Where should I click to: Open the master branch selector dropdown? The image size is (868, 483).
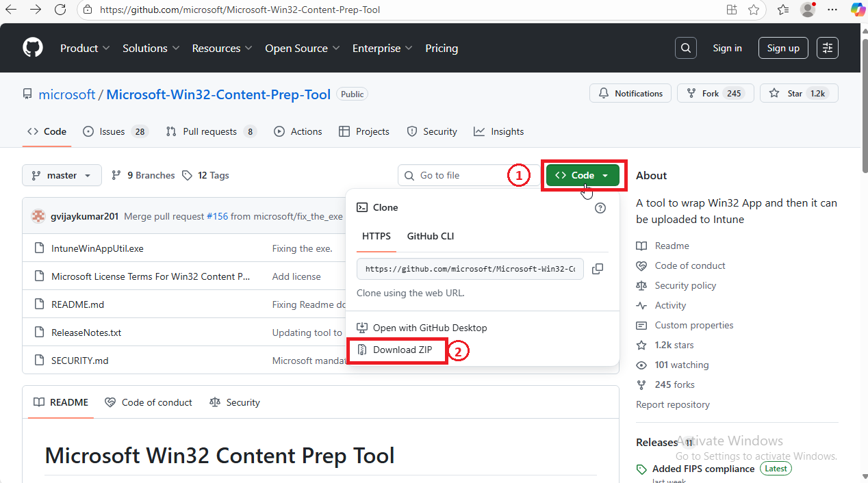(x=62, y=175)
